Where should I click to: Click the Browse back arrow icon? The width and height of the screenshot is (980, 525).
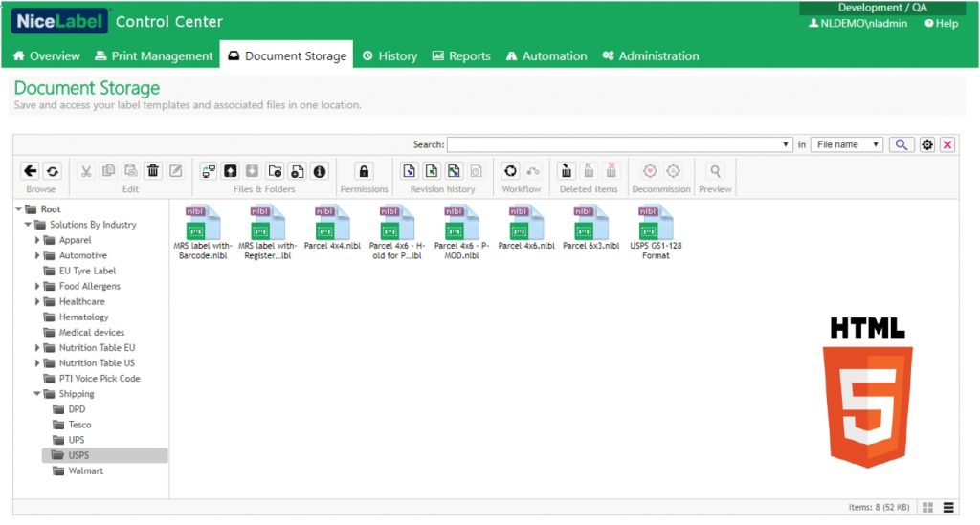click(30, 171)
